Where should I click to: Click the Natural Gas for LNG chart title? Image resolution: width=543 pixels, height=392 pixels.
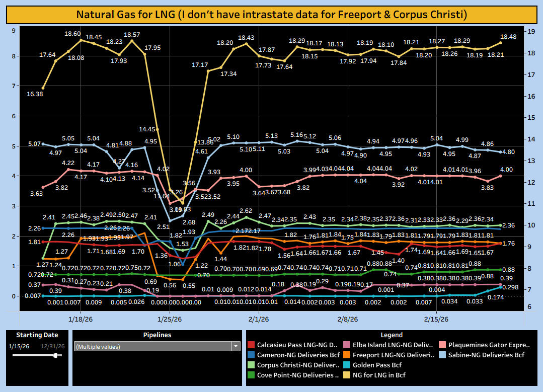point(271,14)
